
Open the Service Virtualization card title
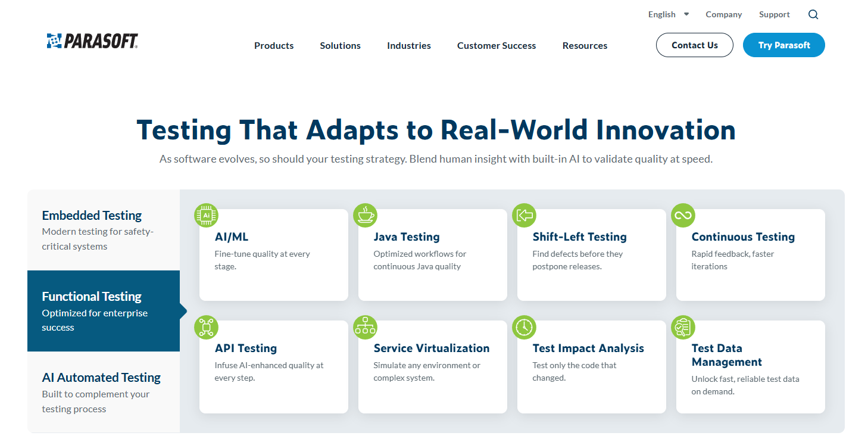(432, 348)
